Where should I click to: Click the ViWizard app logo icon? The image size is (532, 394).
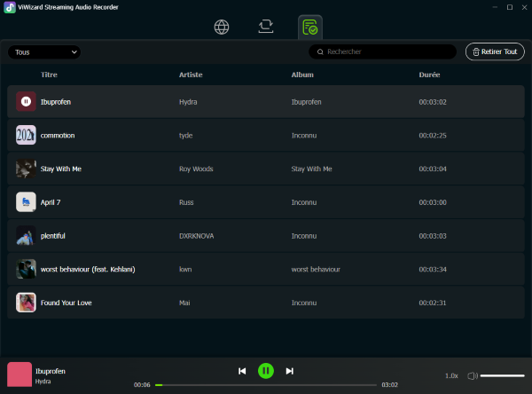[10, 7]
